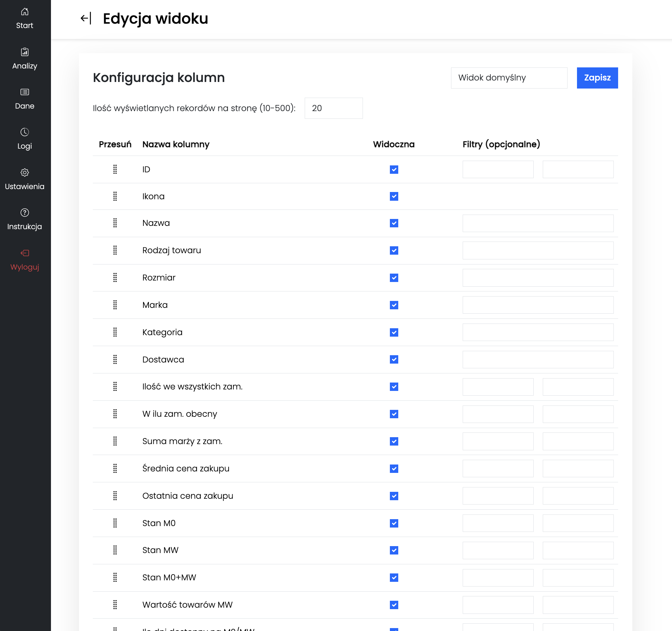Click the Nazwa filter input
Screen dimensions: 672x631
(x=538, y=223)
